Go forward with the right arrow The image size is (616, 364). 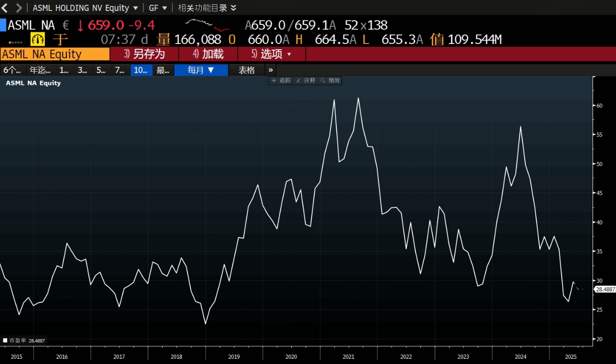tap(19, 8)
